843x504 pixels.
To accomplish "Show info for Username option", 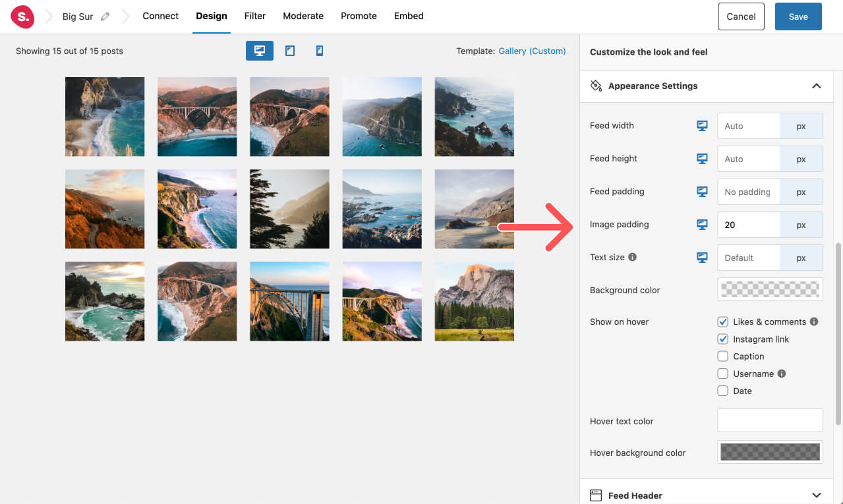I will (782, 374).
